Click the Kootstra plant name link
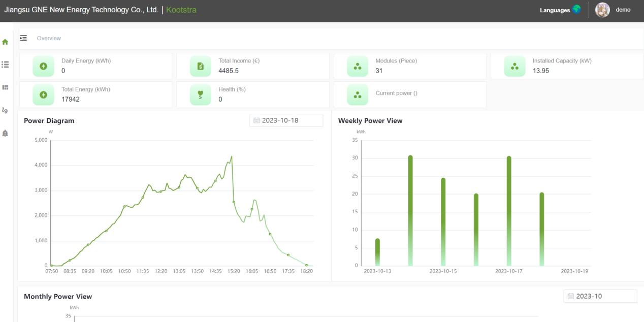 point(181,10)
